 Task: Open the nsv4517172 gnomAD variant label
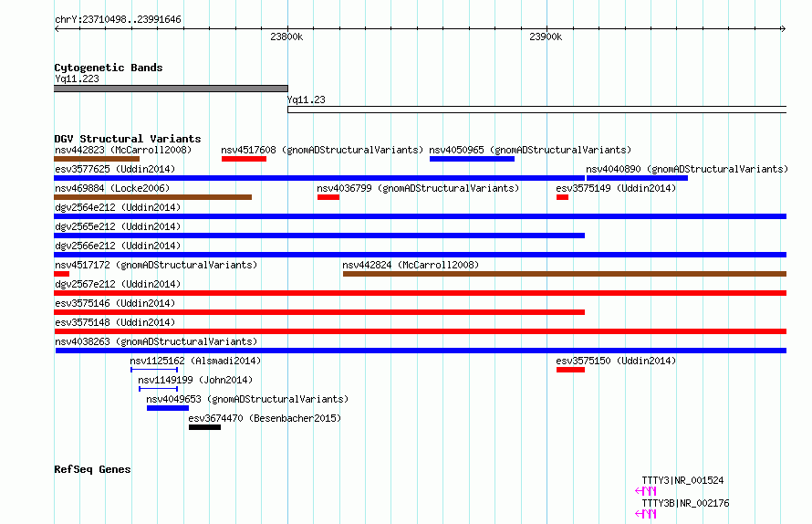[x=156, y=265]
